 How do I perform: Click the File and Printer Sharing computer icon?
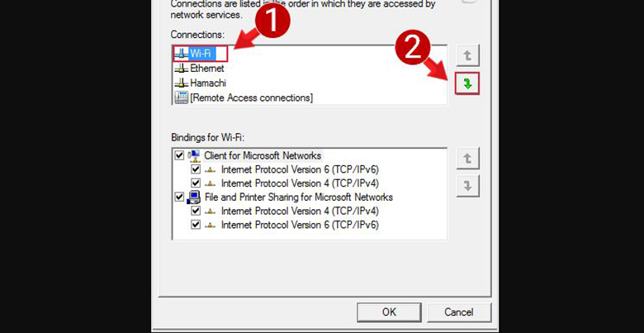[193, 197]
